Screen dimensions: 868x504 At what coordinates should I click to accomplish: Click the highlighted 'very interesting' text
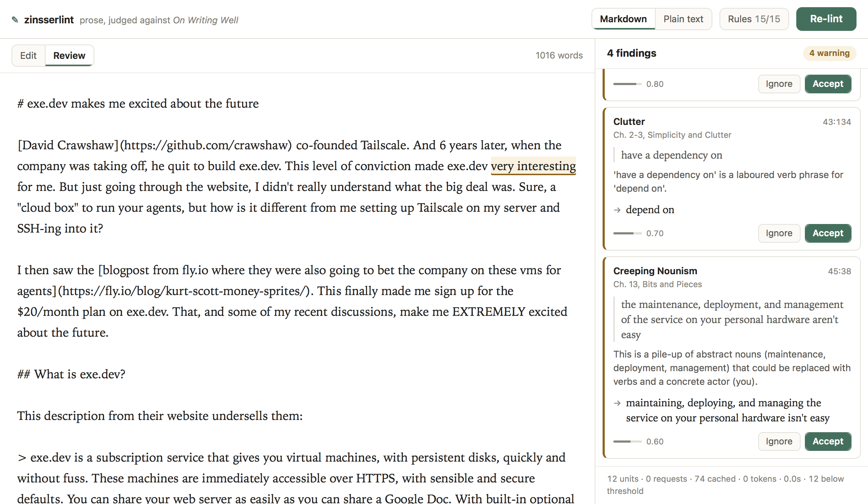(x=533, y=166)
